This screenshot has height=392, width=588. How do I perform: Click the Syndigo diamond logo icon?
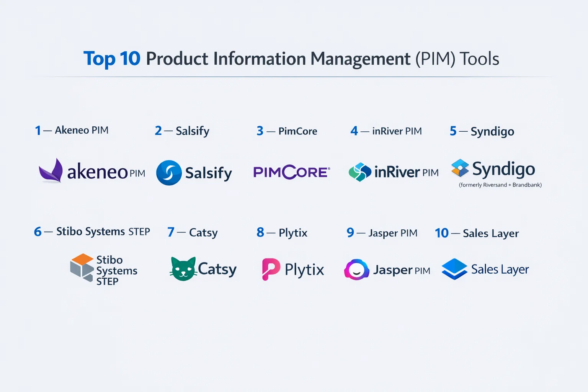(x=460, y=168)
